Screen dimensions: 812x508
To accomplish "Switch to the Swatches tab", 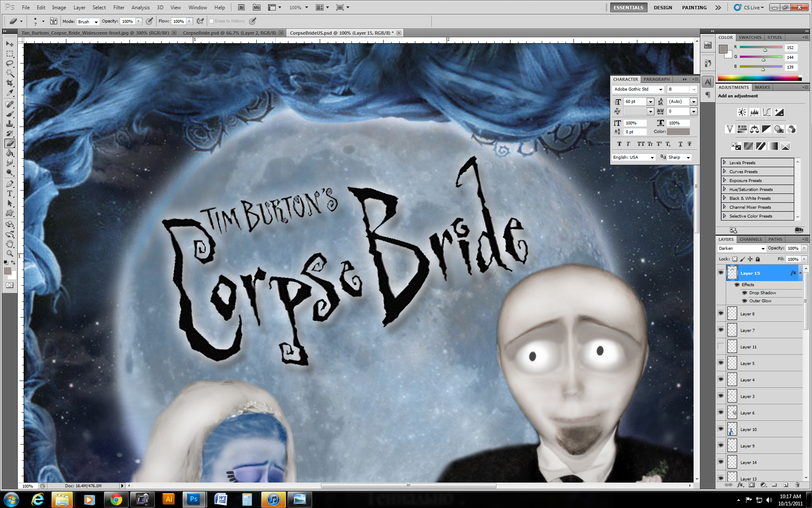I will (750, 38).
